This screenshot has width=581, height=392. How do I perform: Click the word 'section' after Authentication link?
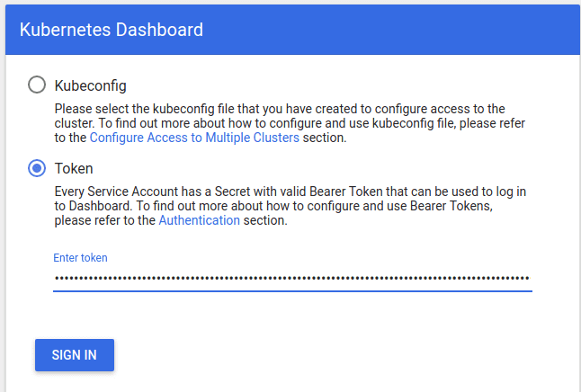coord(264,221)
